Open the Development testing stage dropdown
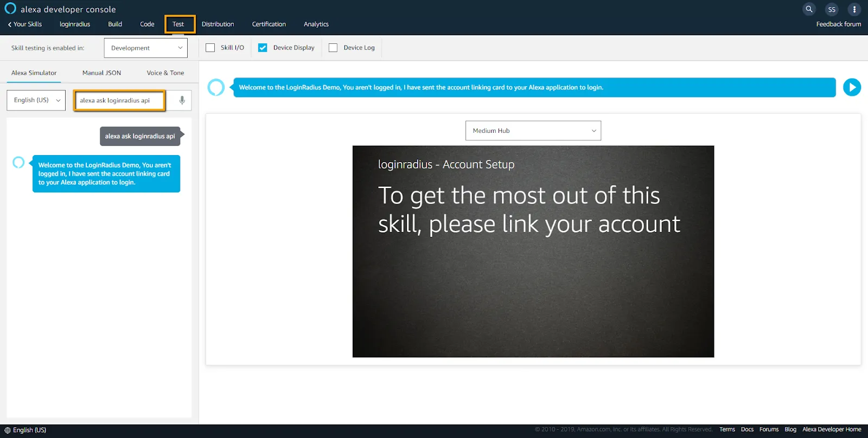Image resolution: width=868 pixels, height=438 pixels. [146, 48]
